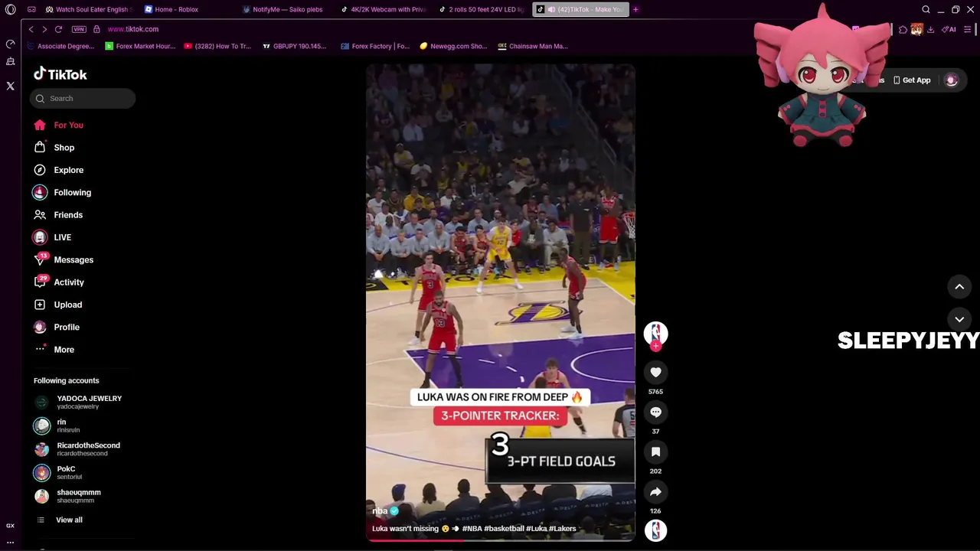Open the browser downloads icon

pos(930,29)
